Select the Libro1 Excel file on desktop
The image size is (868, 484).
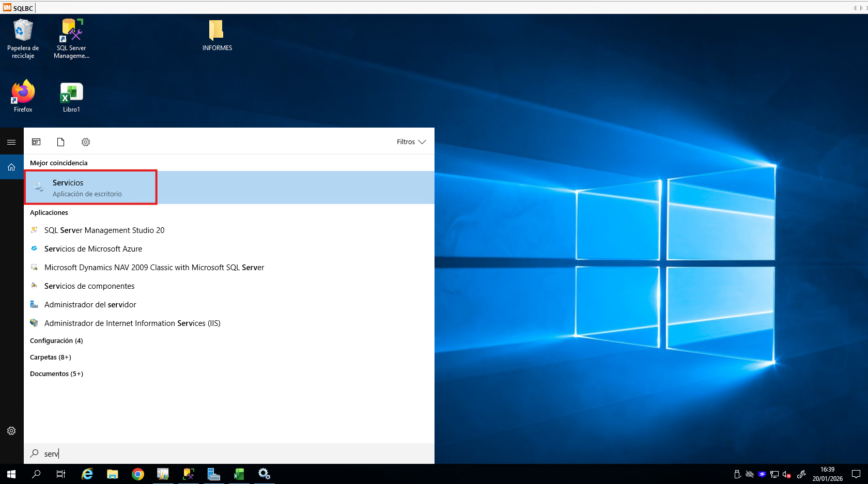coord(71,98)
